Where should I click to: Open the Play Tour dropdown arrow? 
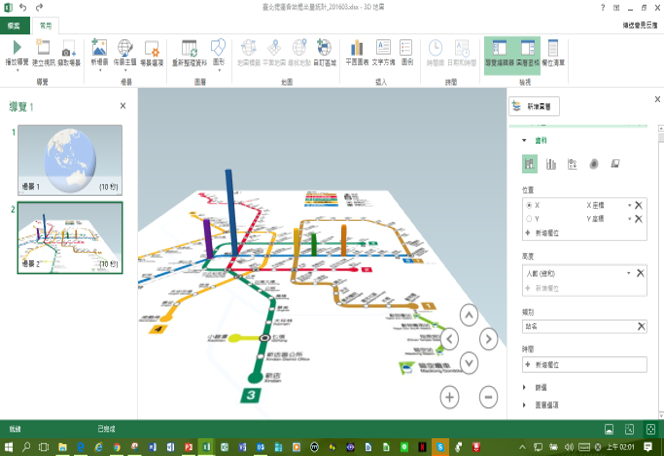(17, 70)
